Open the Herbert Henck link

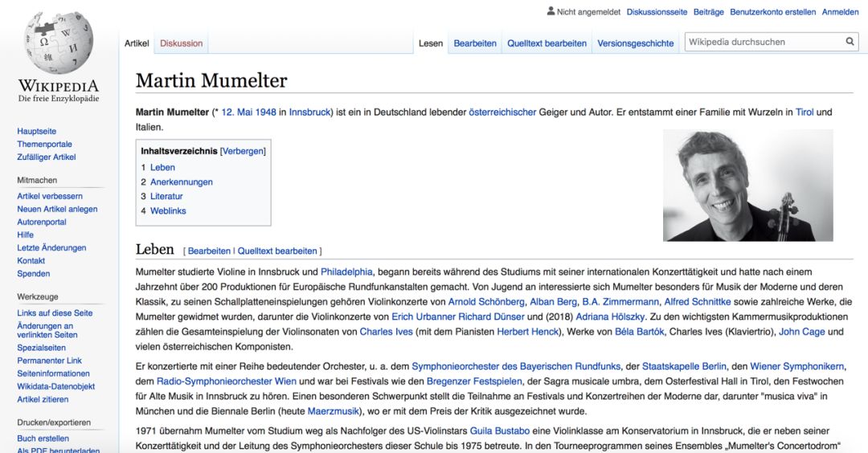[x=527, y=331]
